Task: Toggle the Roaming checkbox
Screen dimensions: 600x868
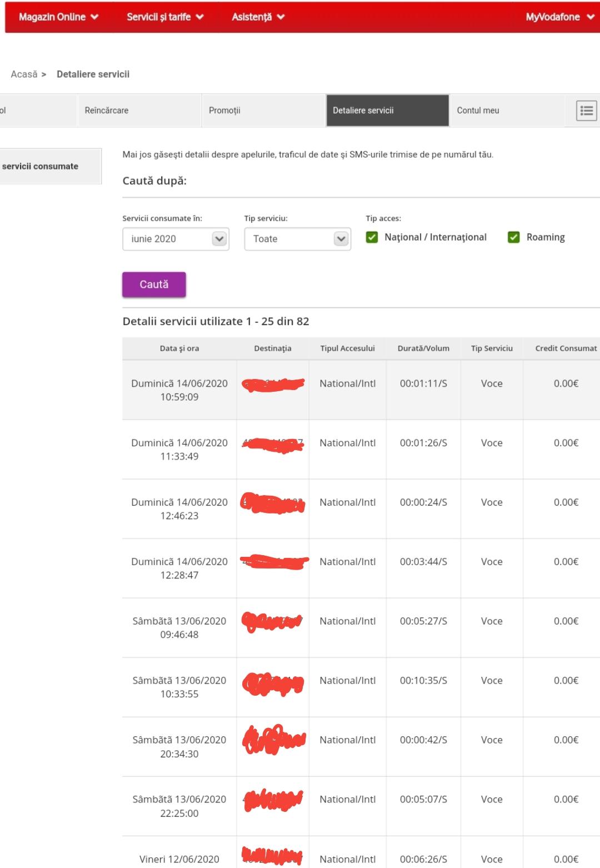Action: click(x=514, y=237)
